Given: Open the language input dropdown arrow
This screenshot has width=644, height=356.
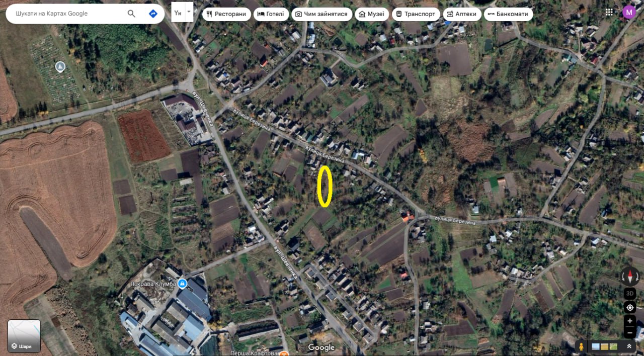Looking at the screenshot, I should pos(189,11).
